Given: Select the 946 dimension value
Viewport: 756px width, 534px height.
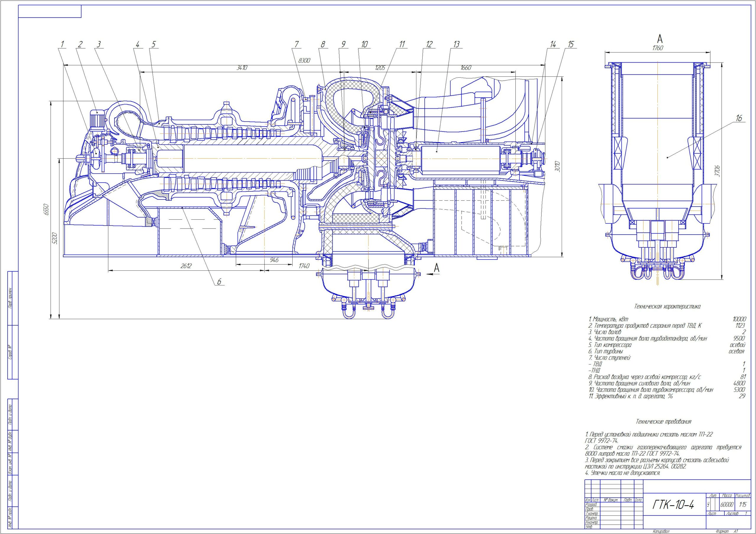Looking at the screenshot, I should click(x=274, y=260).
